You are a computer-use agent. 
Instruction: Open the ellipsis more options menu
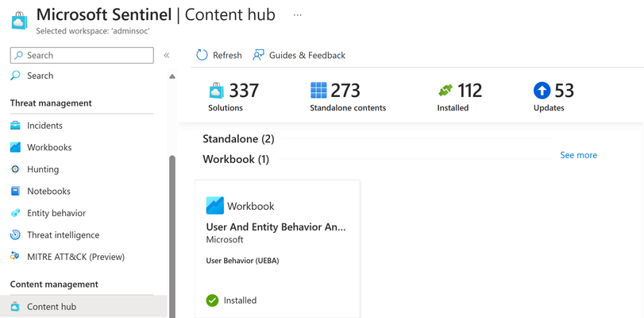(x=297, y=15)
